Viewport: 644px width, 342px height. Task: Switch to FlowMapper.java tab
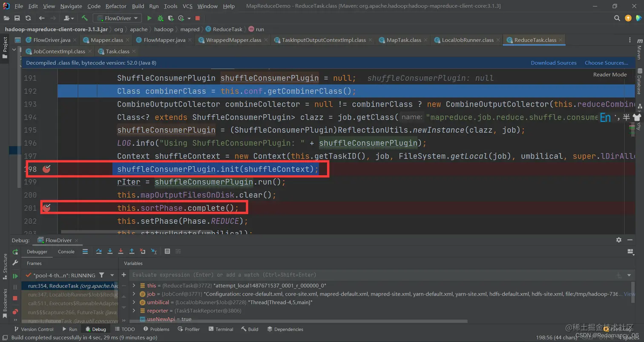tap(164, 40)
